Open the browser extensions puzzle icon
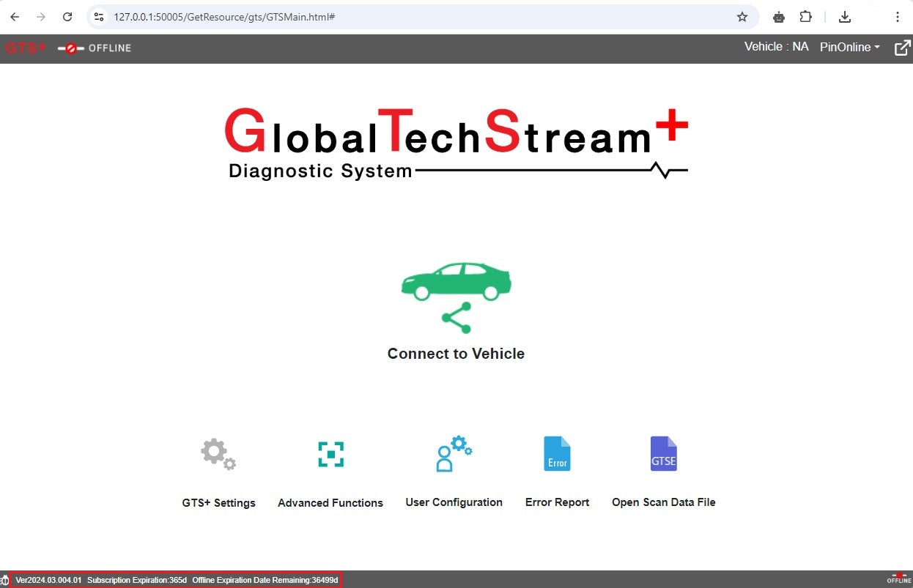The height and width of the screenshot is (588, 913). pos(805,16)
